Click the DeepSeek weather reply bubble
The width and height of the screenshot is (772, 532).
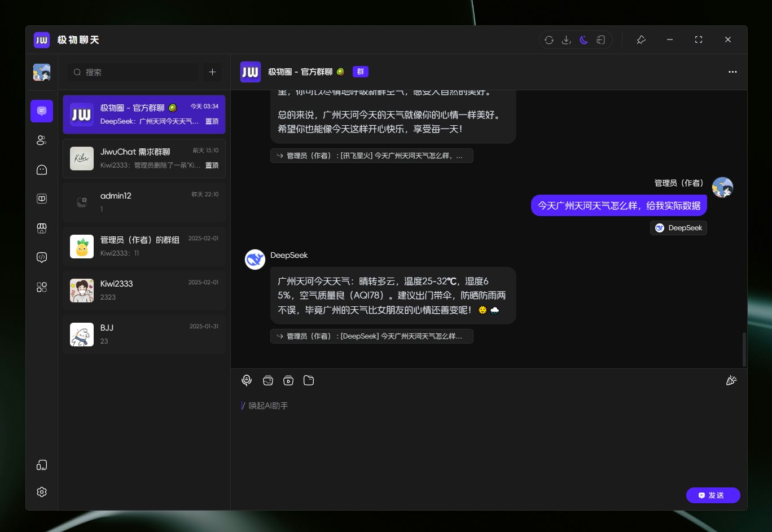[x=393, y=296]
